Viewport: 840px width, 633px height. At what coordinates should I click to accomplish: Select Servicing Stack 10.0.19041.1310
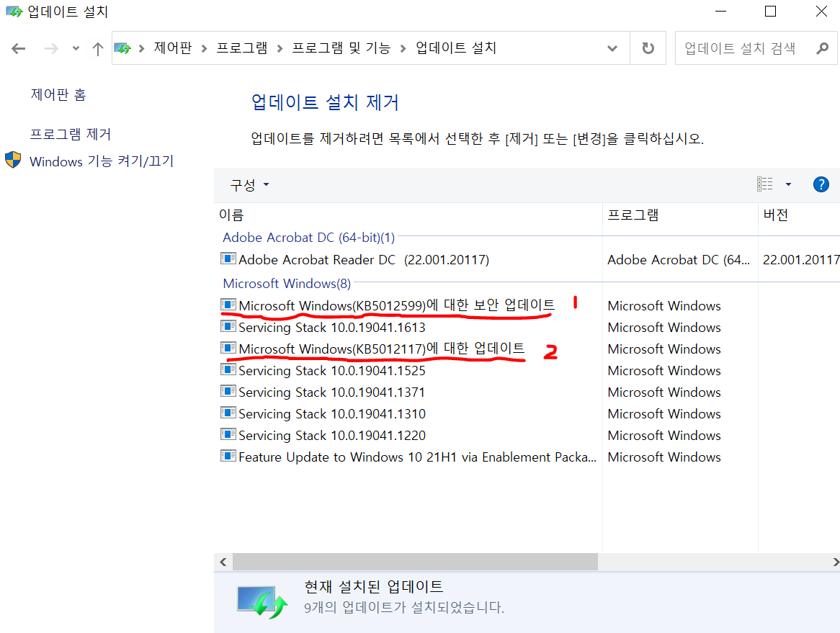coord(331,414)
